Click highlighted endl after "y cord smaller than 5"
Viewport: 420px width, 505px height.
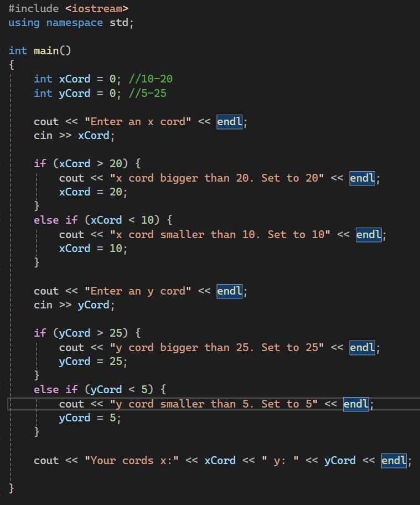357,404
